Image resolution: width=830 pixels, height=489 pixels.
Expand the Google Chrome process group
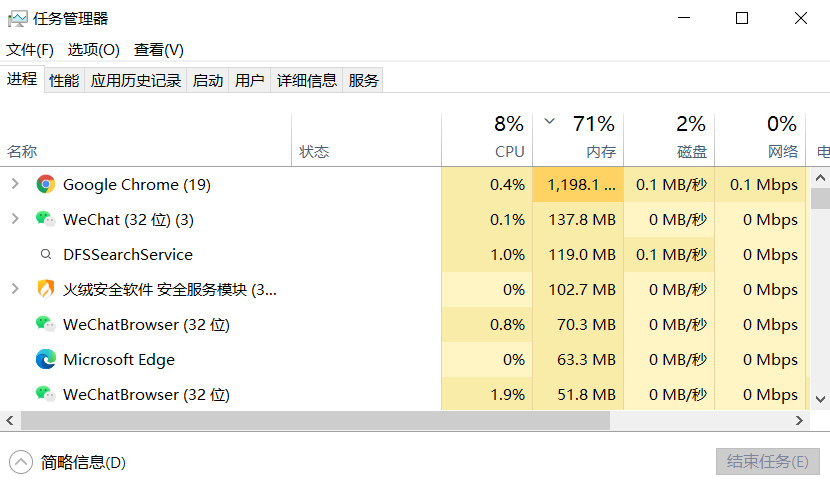click(14, 185)
